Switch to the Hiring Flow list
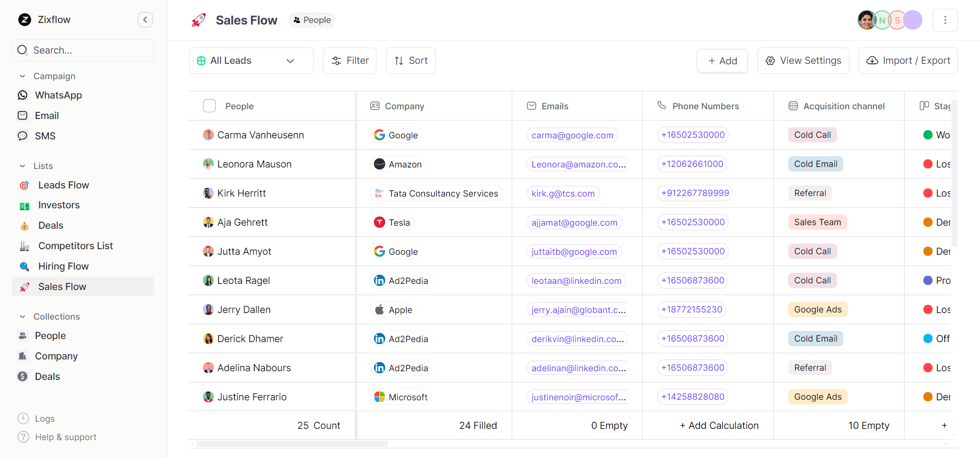 click(x=63, y=267)
